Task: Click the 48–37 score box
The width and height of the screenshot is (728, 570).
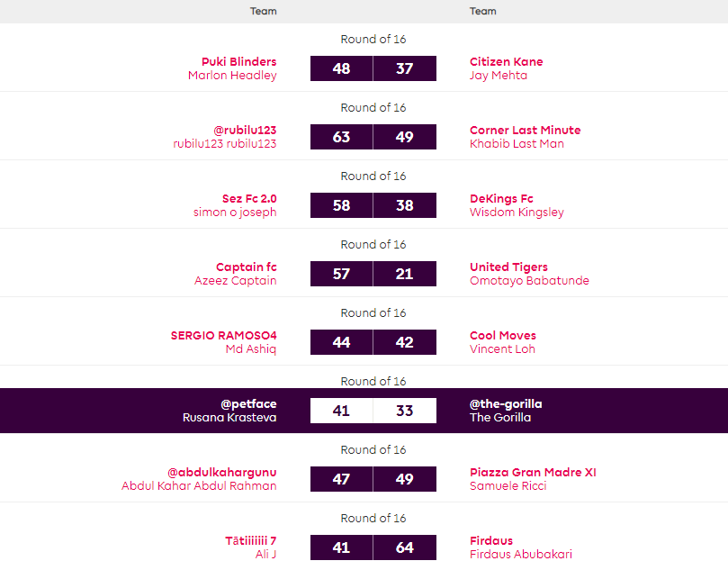Action: point(373,68)
